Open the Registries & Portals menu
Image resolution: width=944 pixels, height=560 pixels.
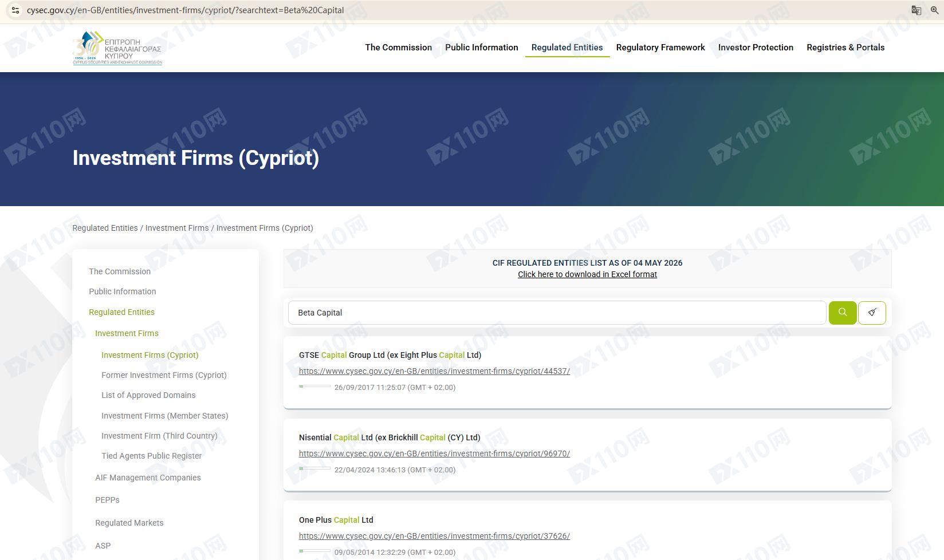845,48
